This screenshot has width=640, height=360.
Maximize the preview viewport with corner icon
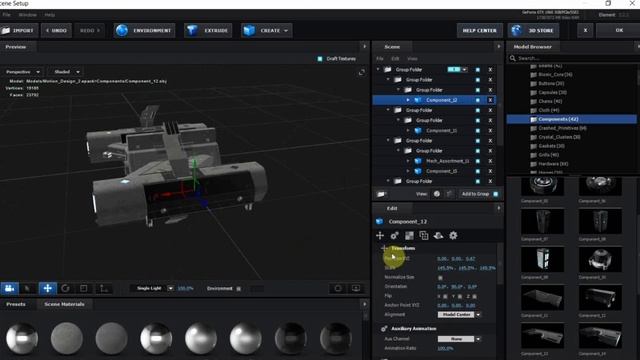click(362, 73)
